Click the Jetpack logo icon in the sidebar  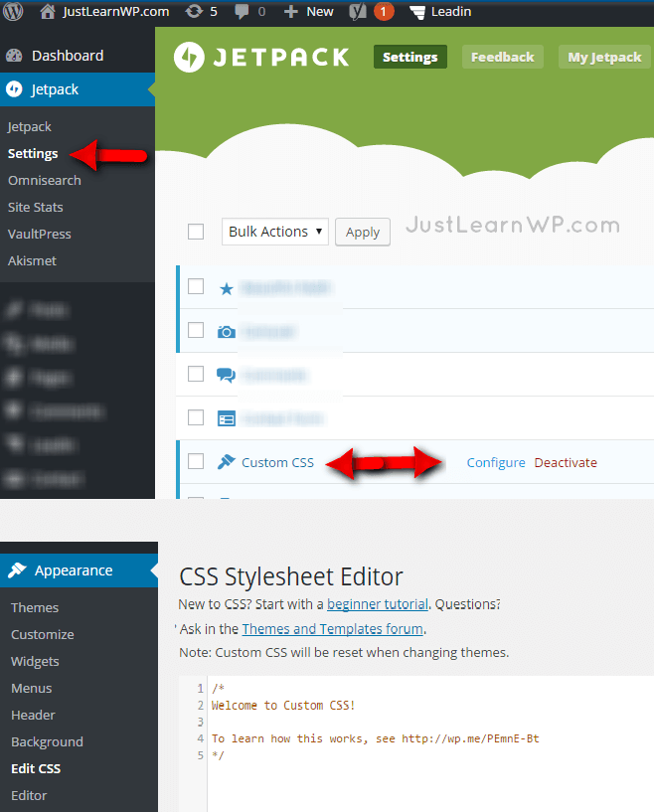(x=14, y=89)
